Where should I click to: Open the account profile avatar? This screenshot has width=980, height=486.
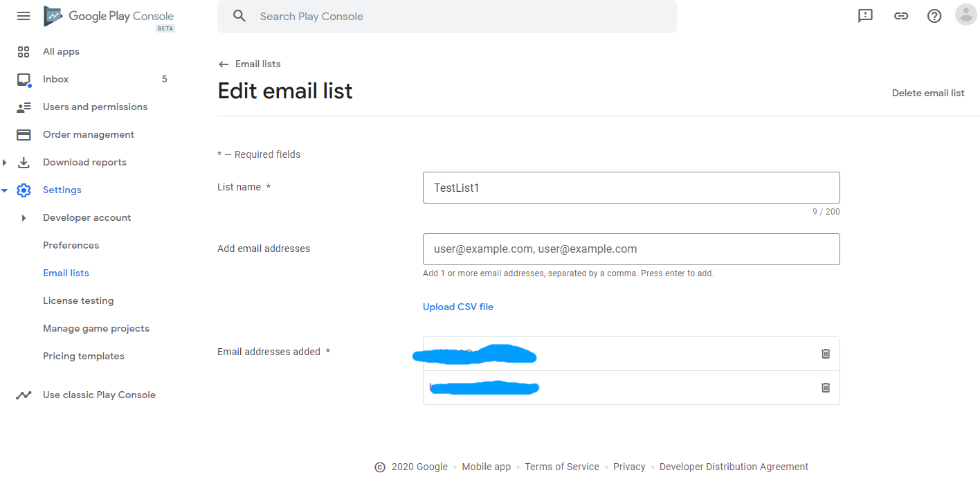(x=965, y=15)
